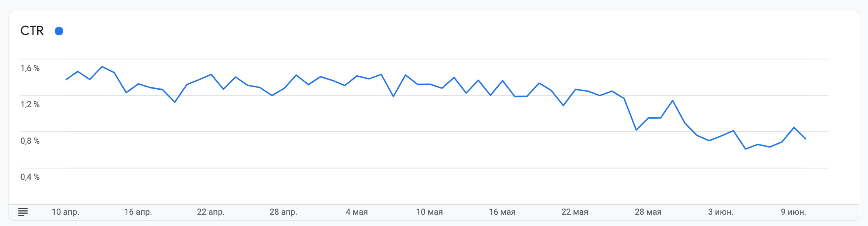Click the 1,2 % y-axis label
This screenshot has height=226, width=868.
pyautogui.click(x=30, y=104)
